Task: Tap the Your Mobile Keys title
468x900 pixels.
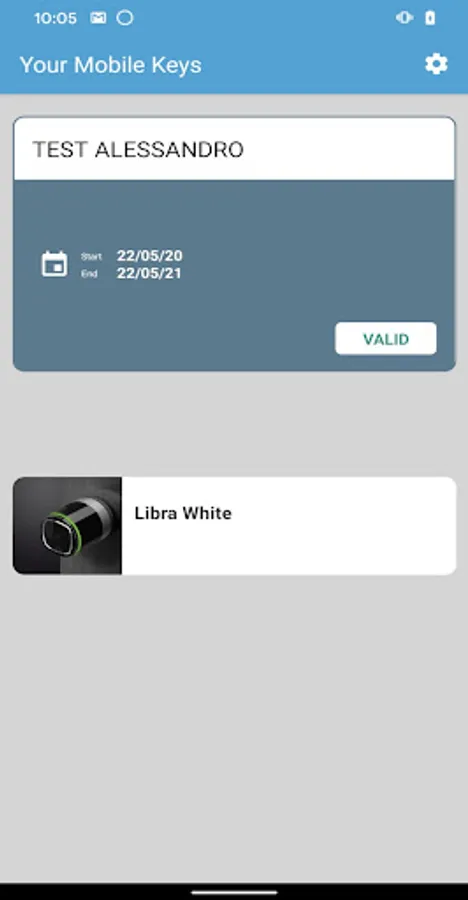Action: pyautogui.click(x=111, y=65)
